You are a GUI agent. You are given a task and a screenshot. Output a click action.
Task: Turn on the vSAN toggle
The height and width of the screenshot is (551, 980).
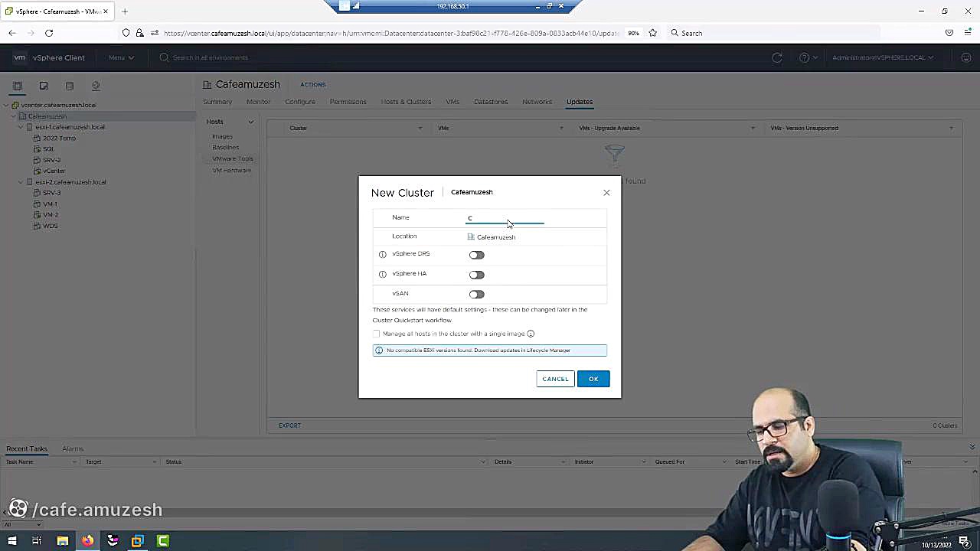coord(477,294)
